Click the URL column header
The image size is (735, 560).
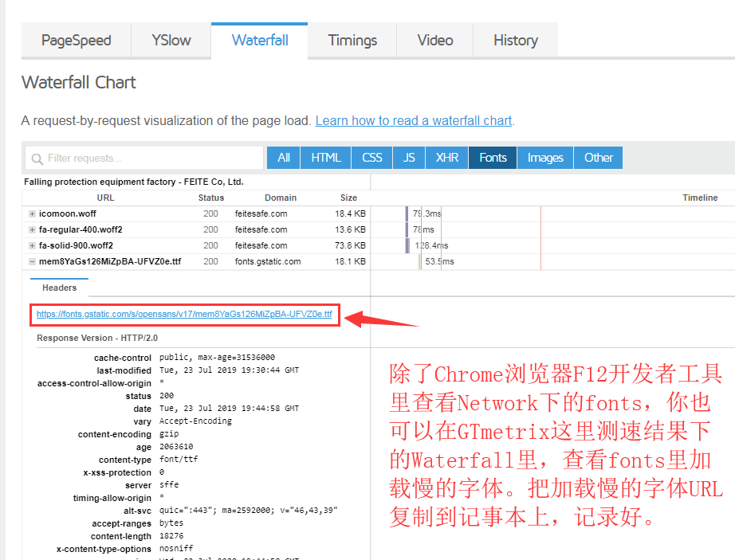[105, 198]
